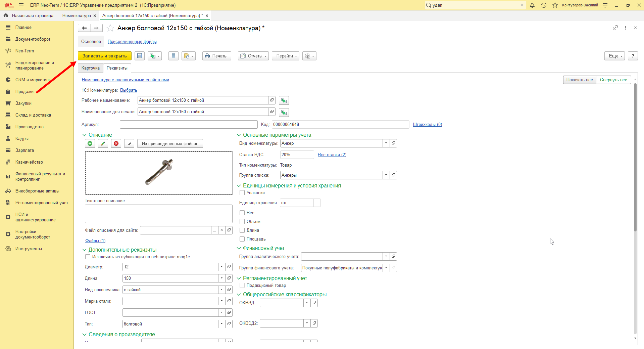Delete image with red cross icon
Viewport: 644px width, 349px height.
(116, 143)
